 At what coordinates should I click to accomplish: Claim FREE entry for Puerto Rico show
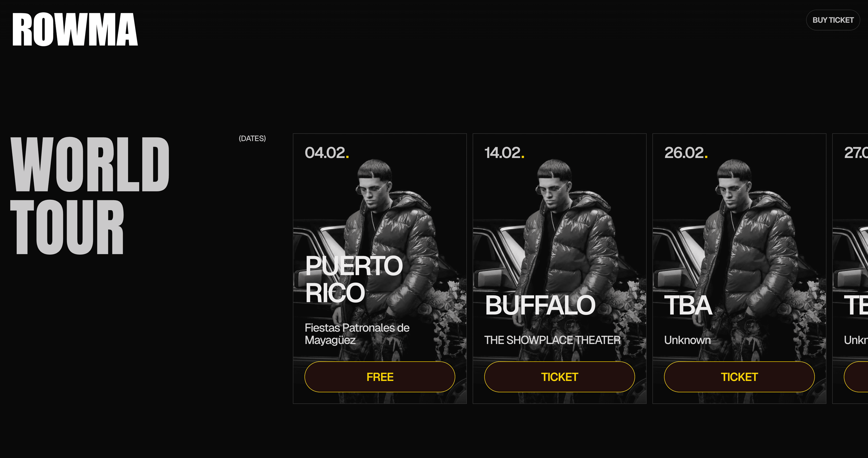[380, 377]
